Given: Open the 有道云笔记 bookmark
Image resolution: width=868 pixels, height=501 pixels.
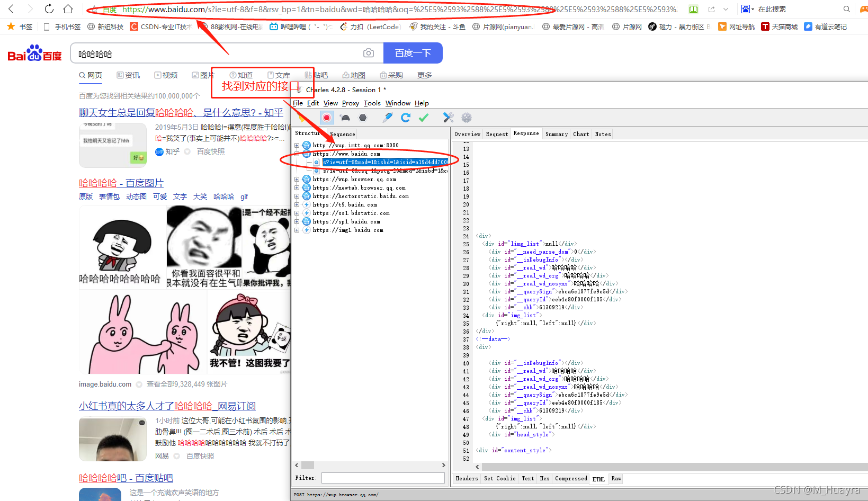Looking at the screenshot, I should (x=825, y=26).
